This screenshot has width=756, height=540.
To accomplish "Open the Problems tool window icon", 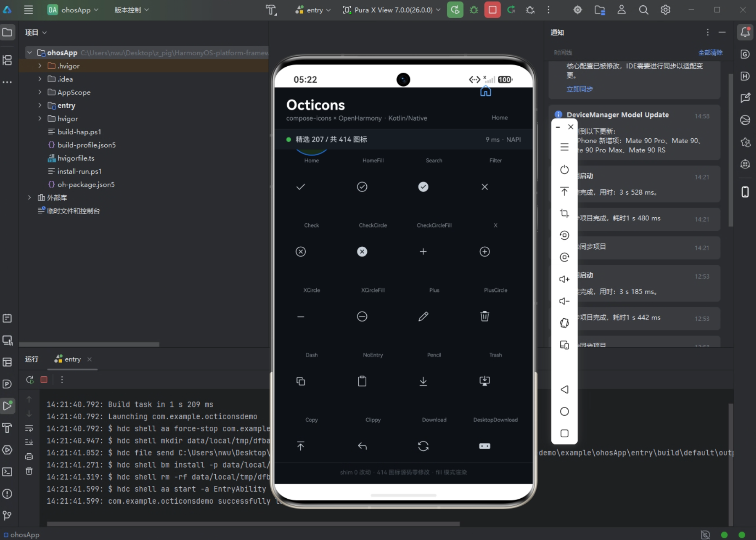I will [x=7, y=494].
